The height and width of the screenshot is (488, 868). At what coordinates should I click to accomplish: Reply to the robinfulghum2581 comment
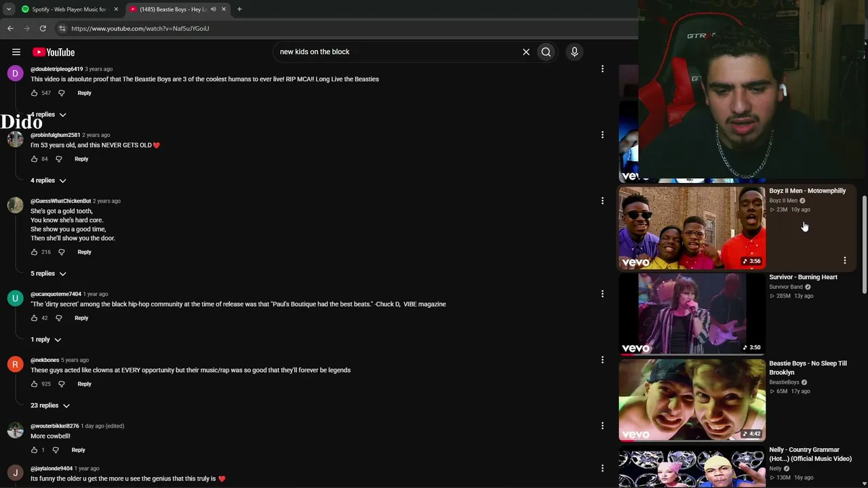(x=81, y=159)
